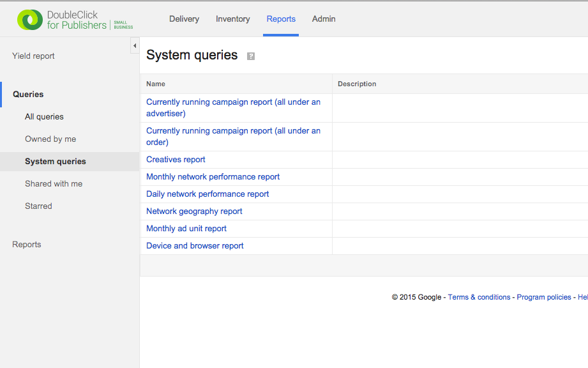Viewport: 588px width, 368px height.
Task: Click Terms & conditions footer link
Action: click(479, 297)
